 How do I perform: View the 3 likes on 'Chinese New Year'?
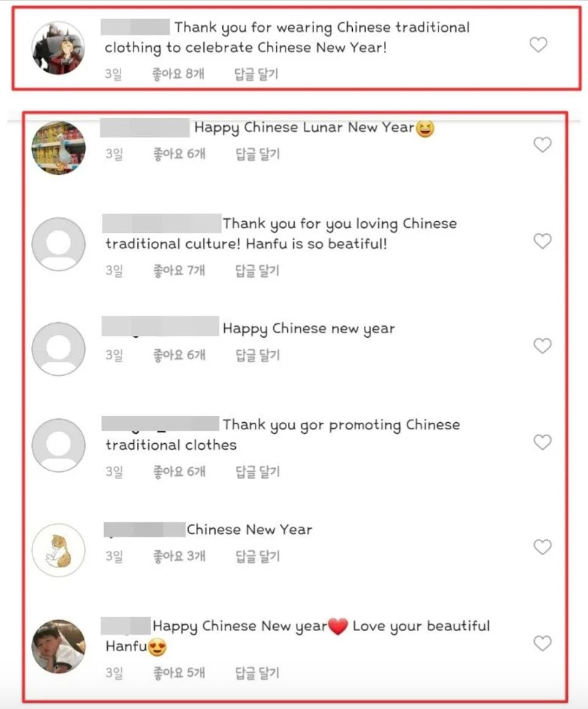[x=179, y=556]
